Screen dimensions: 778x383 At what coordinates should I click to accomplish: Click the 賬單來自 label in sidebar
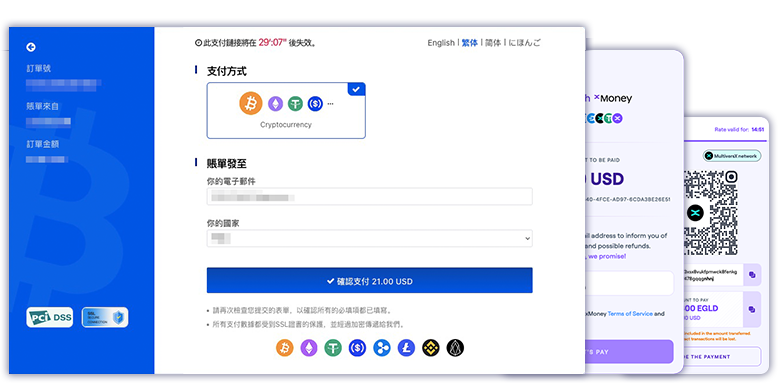pos(43,106)
